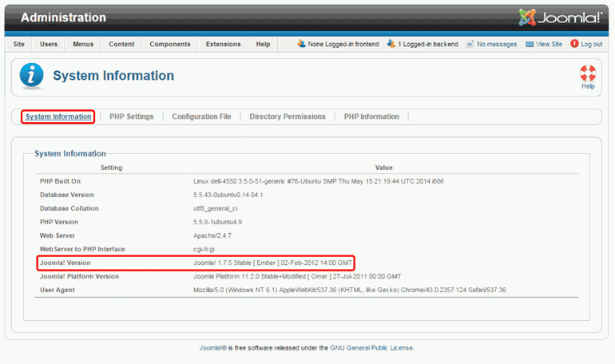Click the 'Mozilla/5.0' user agent value
This screenshot has height=364, width=615.
350,290
